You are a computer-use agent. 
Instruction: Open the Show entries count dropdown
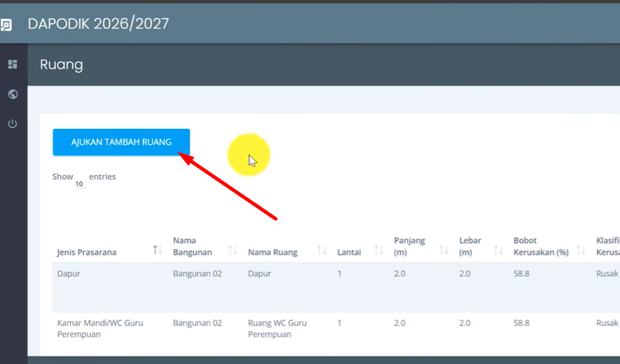click(x=81, y=184)
